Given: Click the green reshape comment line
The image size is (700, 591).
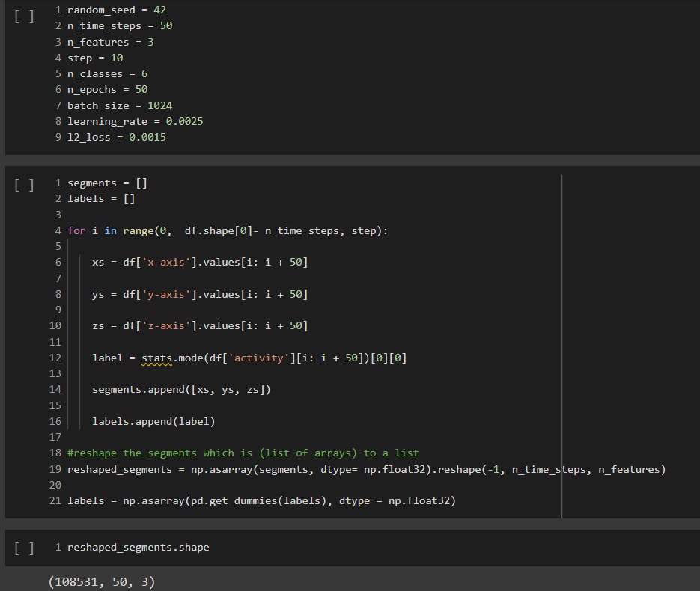Looking at the screenshot, I should 243,453.
